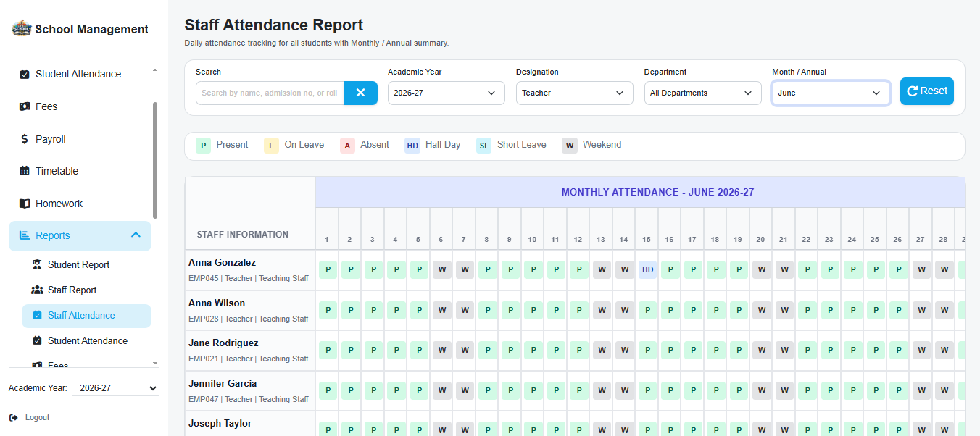Click the Logout arrow icon
This screenshot has height=436, width=980.
point(13,417)
